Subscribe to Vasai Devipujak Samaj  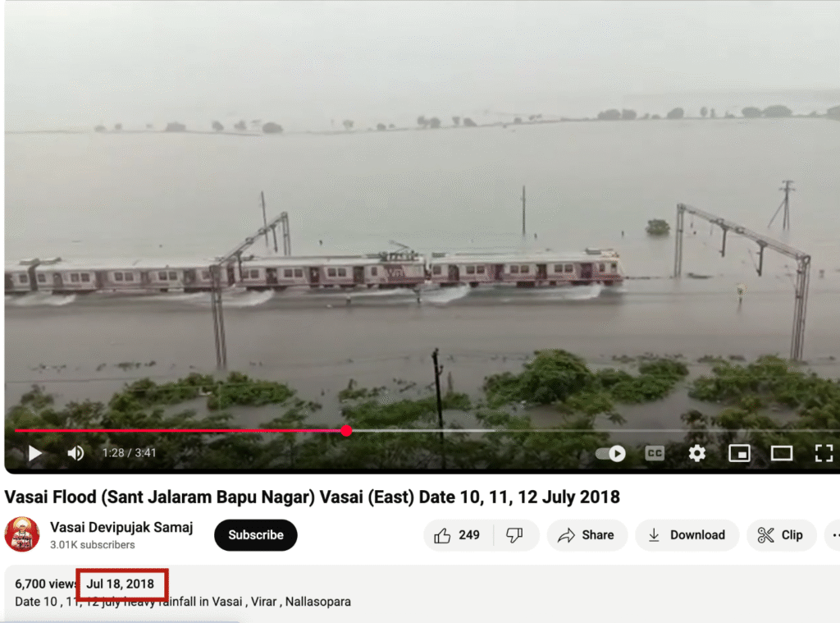256,535
